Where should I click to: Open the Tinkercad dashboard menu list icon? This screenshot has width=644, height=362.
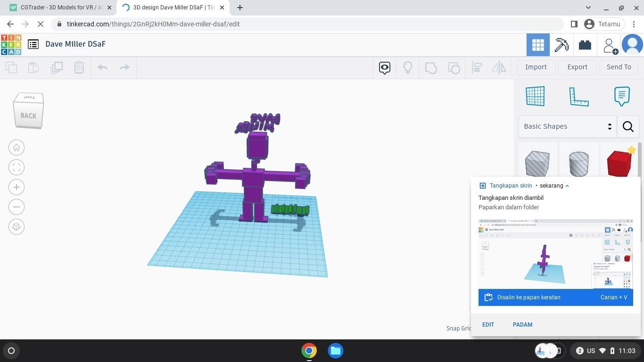[33, 44]
